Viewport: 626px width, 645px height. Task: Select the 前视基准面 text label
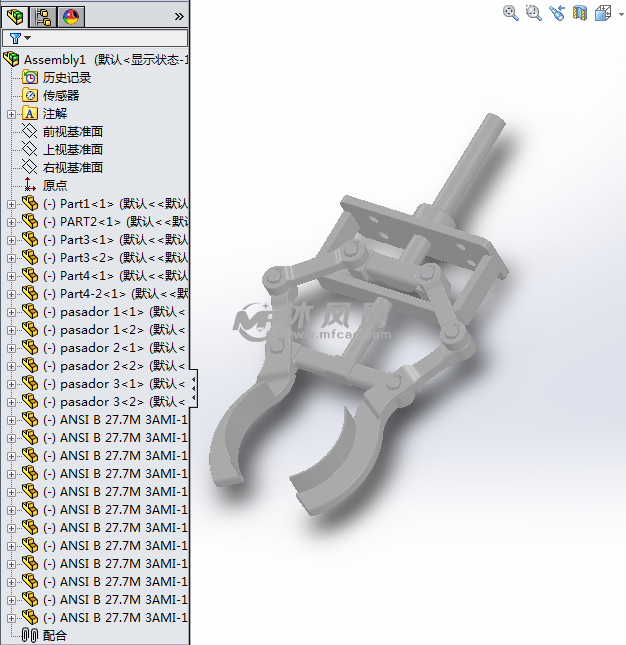(x=72, y=132)
